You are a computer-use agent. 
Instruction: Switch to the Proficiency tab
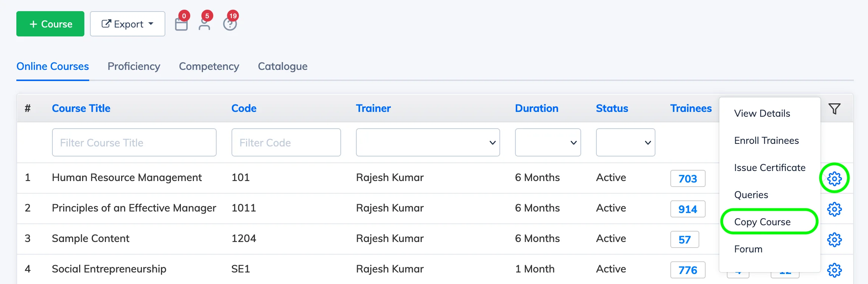point(134,66)
